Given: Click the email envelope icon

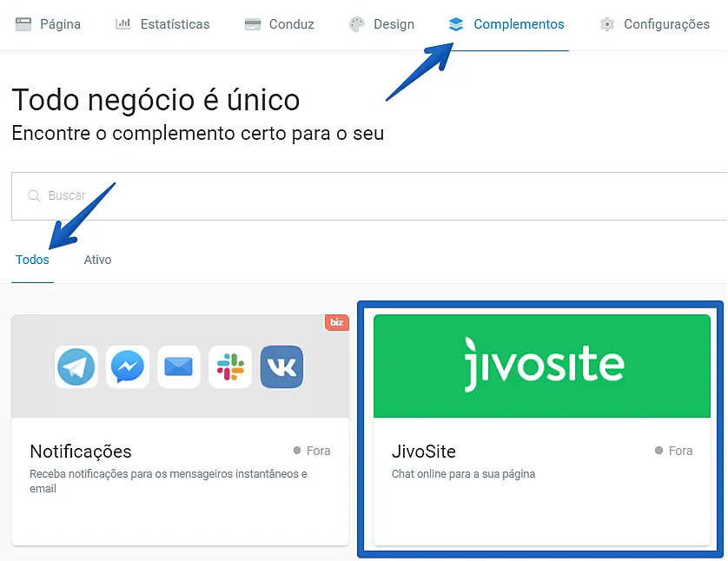Looking at the screenshot, I should click(x=179, y=366).
